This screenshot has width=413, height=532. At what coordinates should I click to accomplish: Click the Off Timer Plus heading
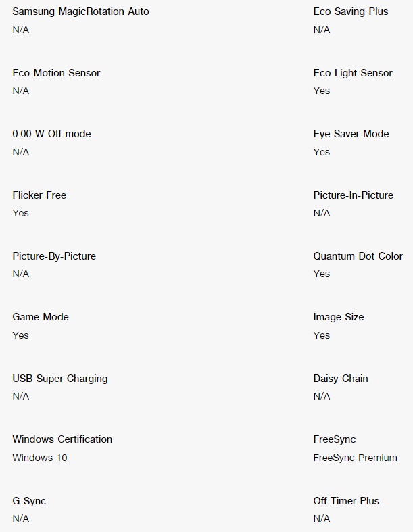coord(346,501)
